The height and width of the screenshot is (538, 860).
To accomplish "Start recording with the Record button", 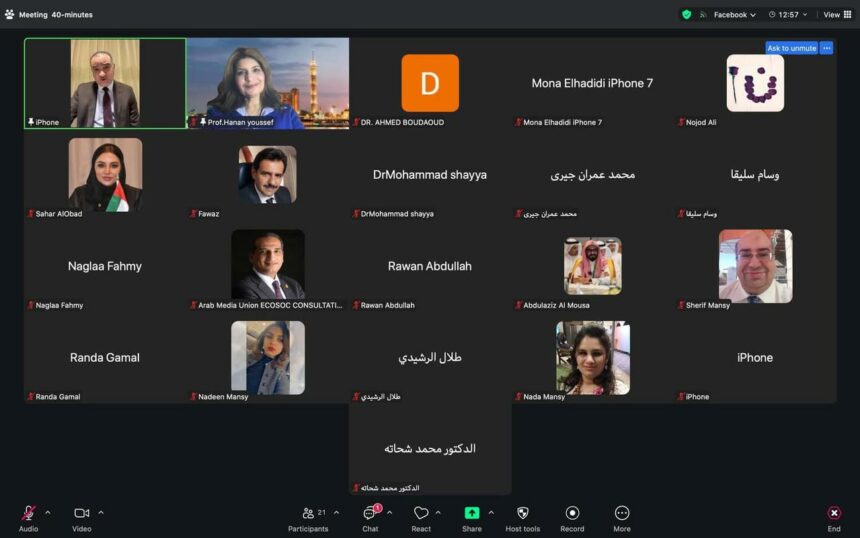I will [572, 514].
